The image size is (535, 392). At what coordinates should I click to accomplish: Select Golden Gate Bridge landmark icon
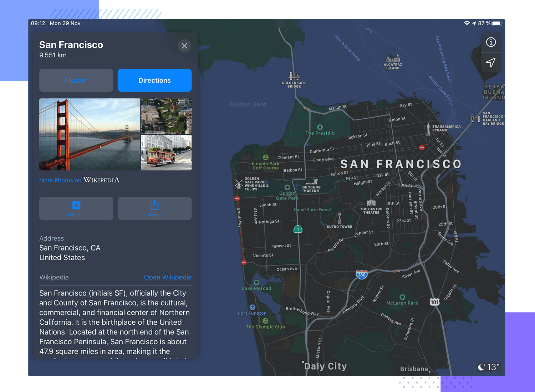[294, 76]
